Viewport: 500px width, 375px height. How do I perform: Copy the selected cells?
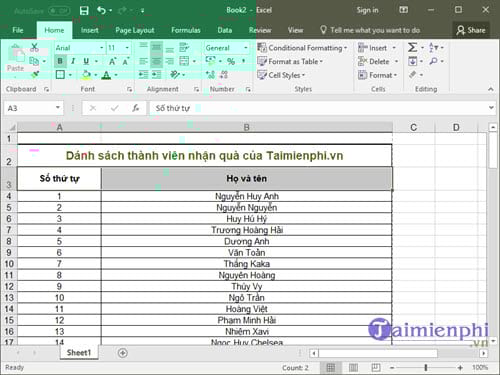34,61
